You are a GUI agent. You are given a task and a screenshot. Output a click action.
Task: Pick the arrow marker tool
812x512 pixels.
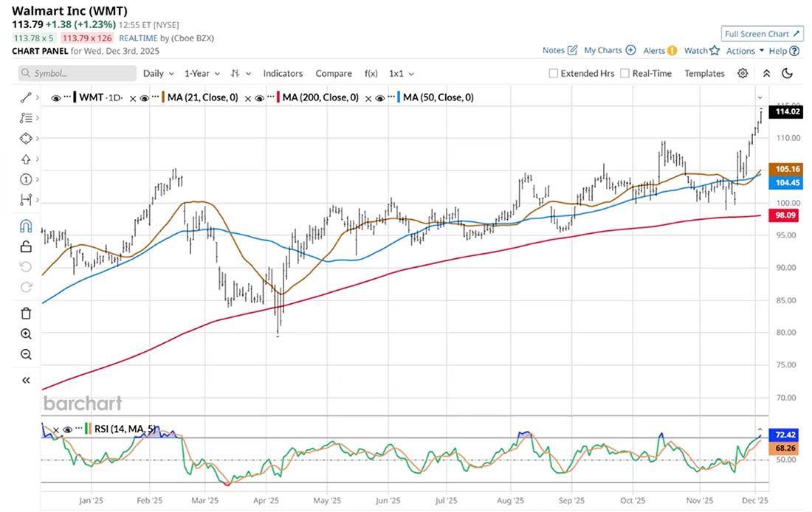pos(26,159)
